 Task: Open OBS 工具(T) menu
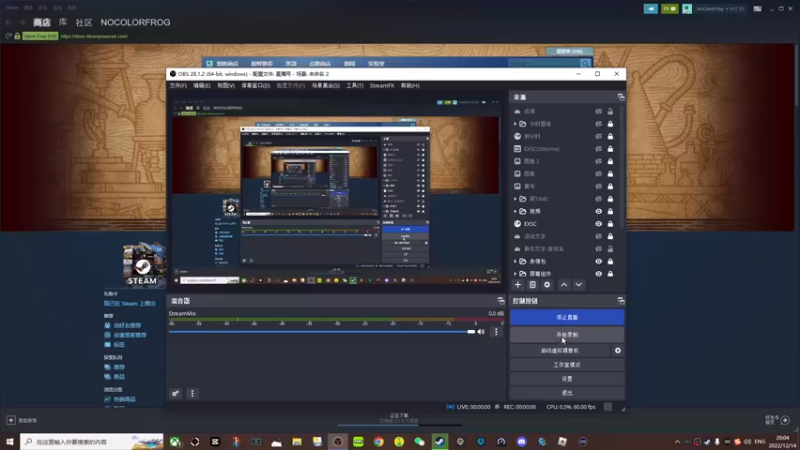coord(355,86)
